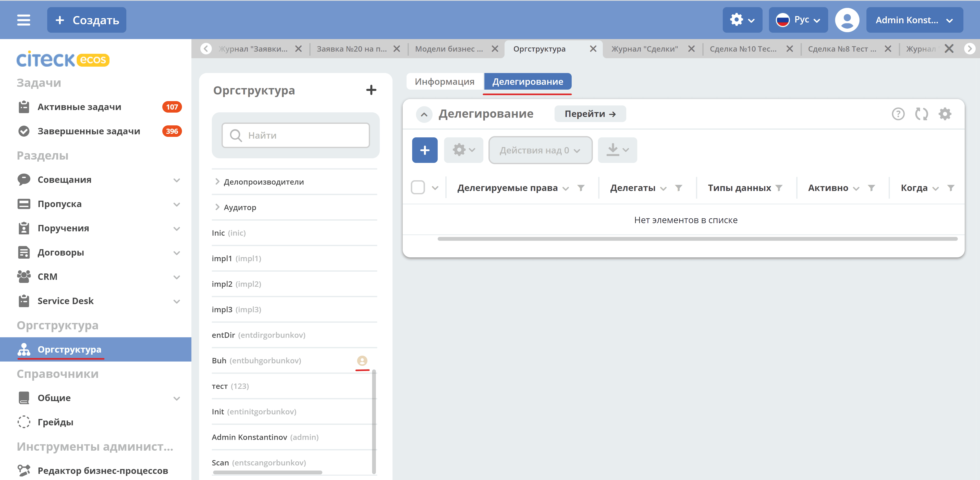The height and width of the screenshot is (480, 980).
Task: Click the Общие book icon
Action: 23,398
